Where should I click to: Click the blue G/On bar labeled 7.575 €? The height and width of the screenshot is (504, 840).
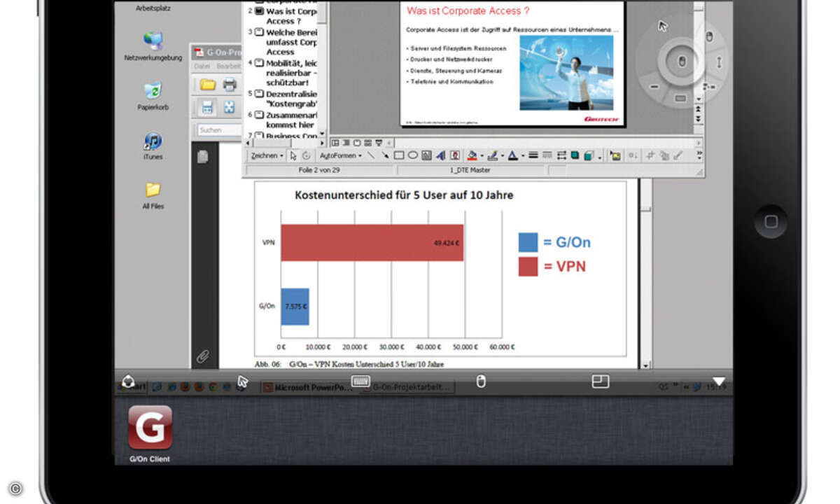pyautogui.click(x=295, y=307)
